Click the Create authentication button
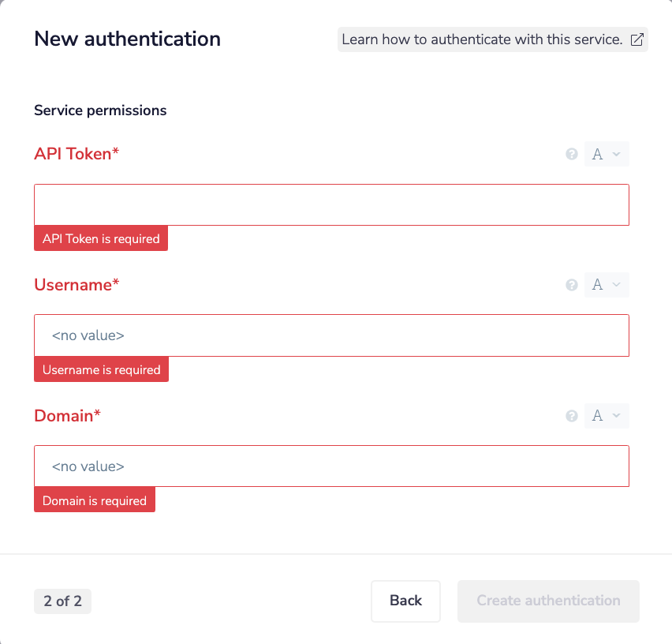Screen dimensions: 672x644 tap(547, 601)
